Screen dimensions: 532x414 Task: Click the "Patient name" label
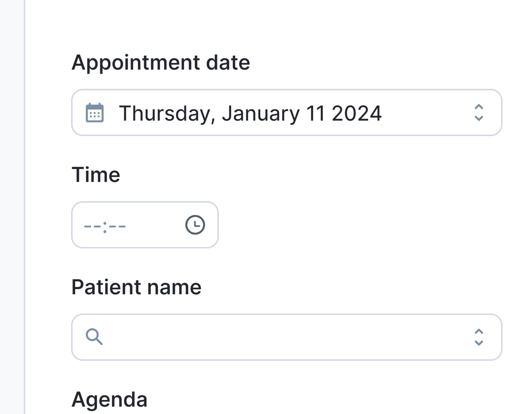(x=136, y=287)
